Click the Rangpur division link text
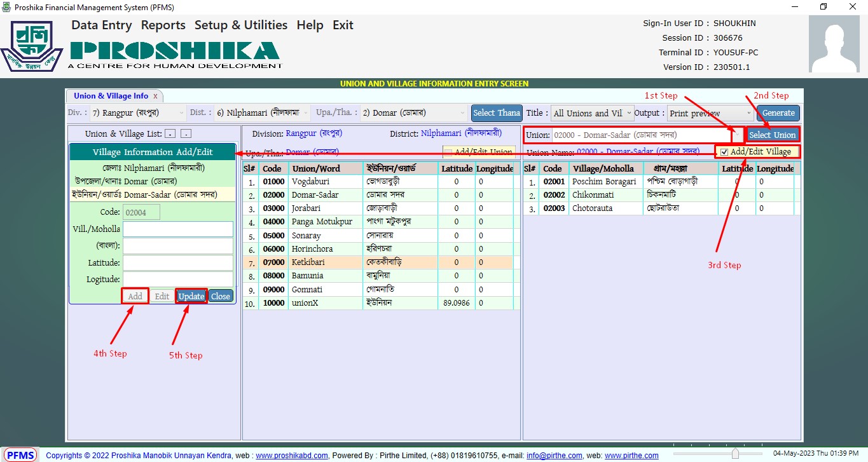Screen dimensions: 868x462 point(315,133)
